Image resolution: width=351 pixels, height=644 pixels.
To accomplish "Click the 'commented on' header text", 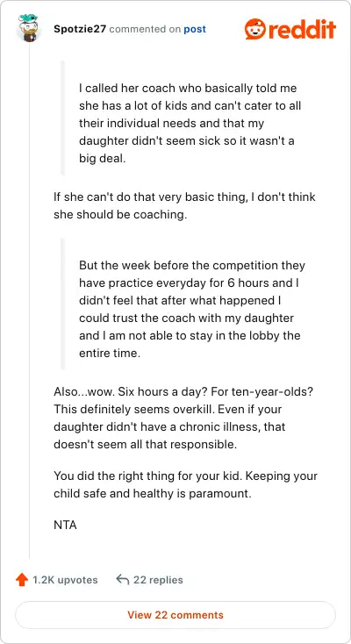I will click(146, 30).
